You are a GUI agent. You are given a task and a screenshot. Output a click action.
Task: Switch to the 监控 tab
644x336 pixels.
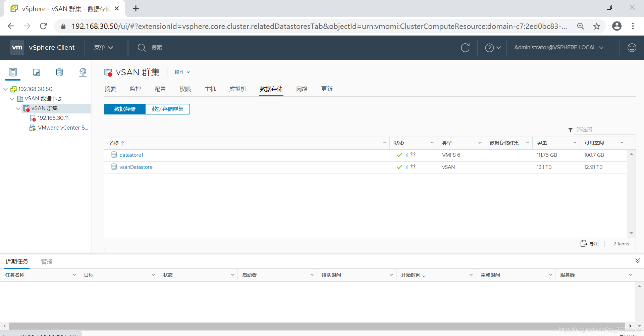[x=135, y=89]
